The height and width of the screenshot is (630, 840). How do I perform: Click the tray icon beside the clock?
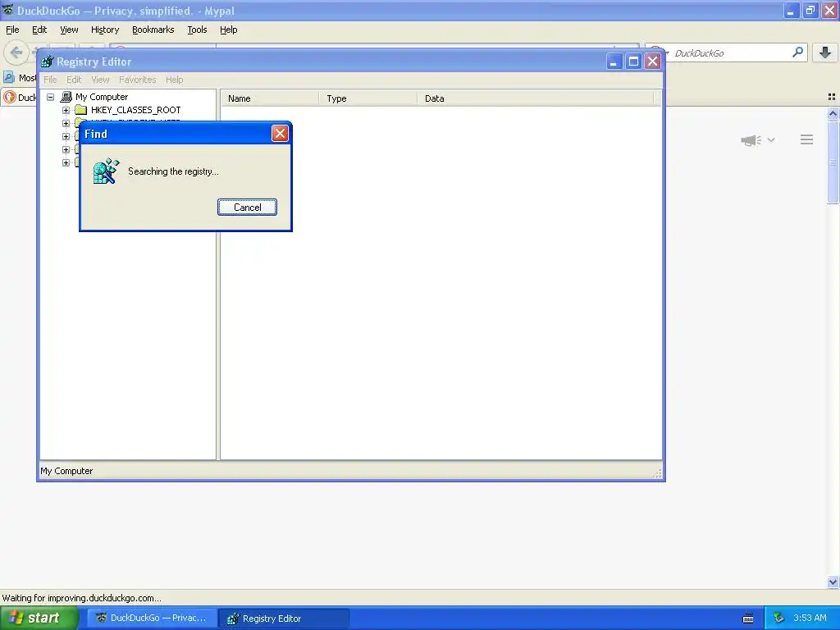click(x=778, y=619)
